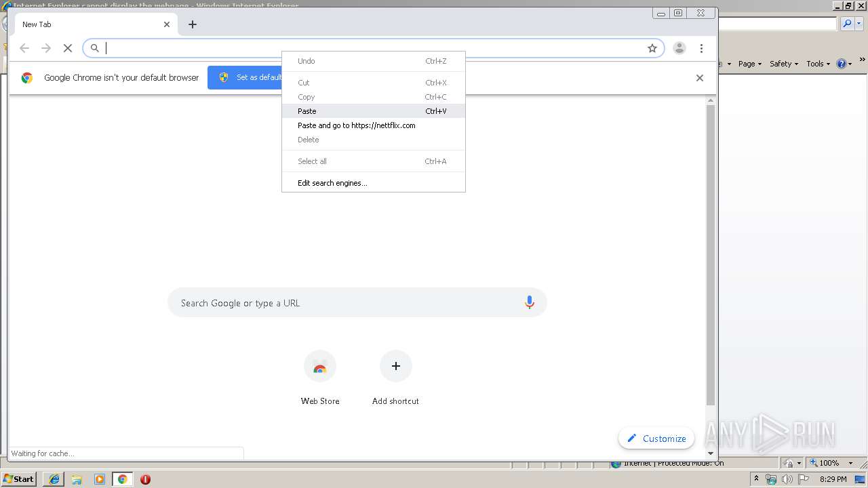
Task: Open the Tools dropdown in Internet Explorer
Action: pos(818,64)
